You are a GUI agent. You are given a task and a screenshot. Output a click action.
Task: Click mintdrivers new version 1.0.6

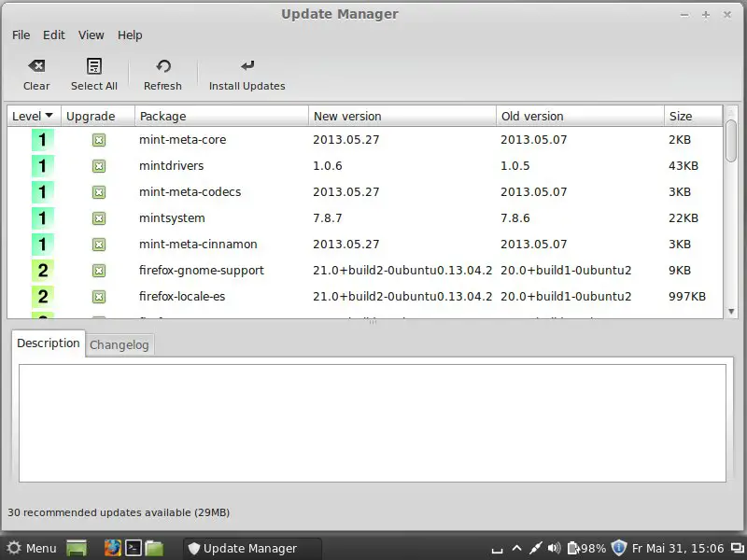pyautogui.click(x=328, y=166)
